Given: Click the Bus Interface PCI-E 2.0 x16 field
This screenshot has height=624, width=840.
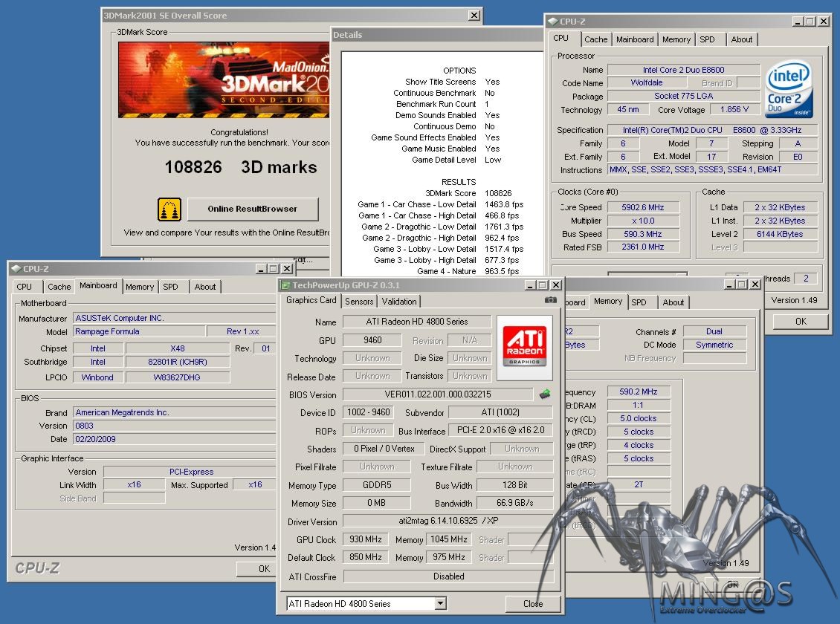Looking at the screenshot, I should pos(500,430).
